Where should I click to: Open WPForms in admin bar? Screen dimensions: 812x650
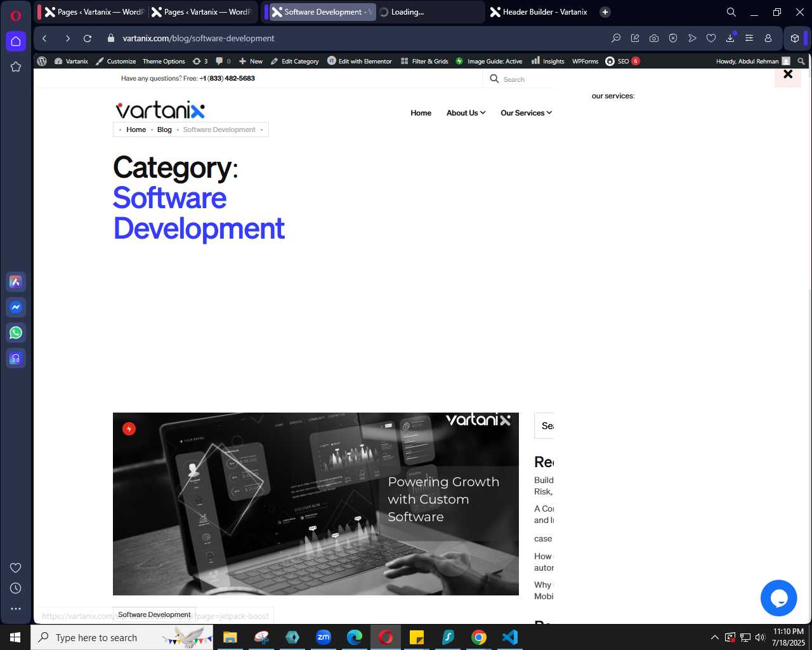(x=585, y=61)
